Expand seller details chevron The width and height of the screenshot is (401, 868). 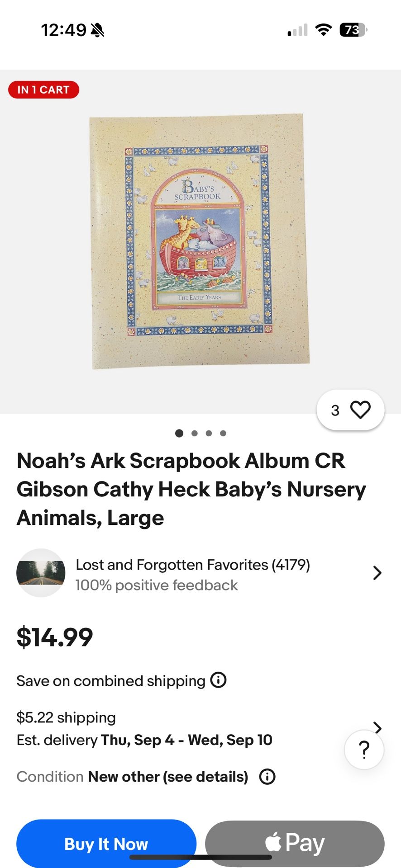(377, 573)
